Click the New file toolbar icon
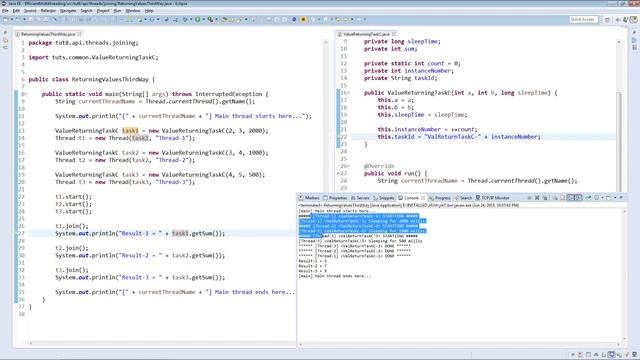This screenshot has width=640, height=360. tap(5, 19)
